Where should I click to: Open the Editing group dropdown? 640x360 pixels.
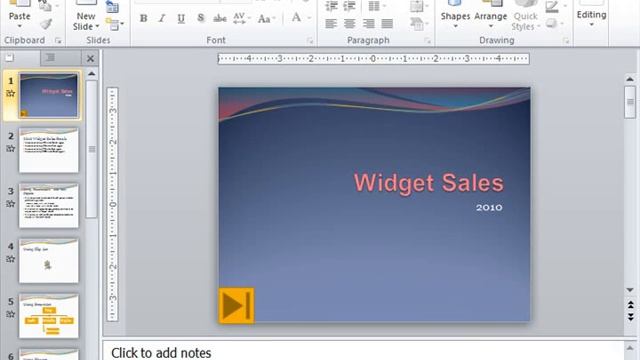[x=591, y=14]
